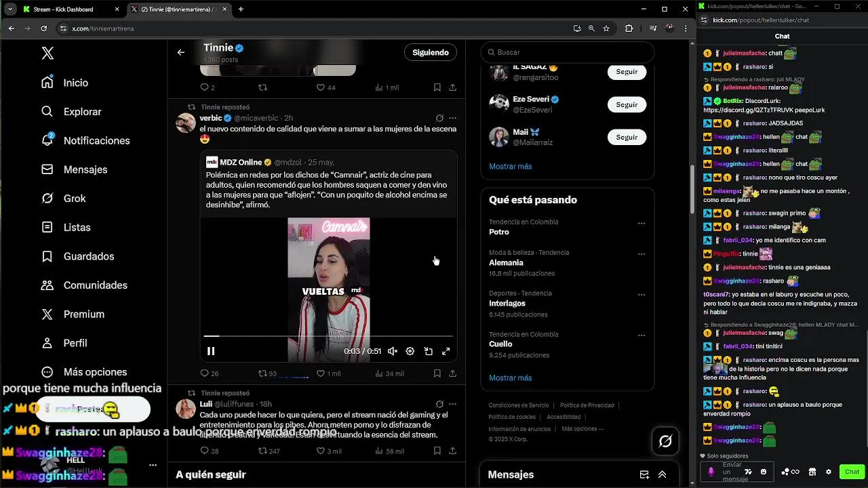Screen dimensions: 868x488
Task: Open the emoji picker in Kick chat
Action: (764, 472)
